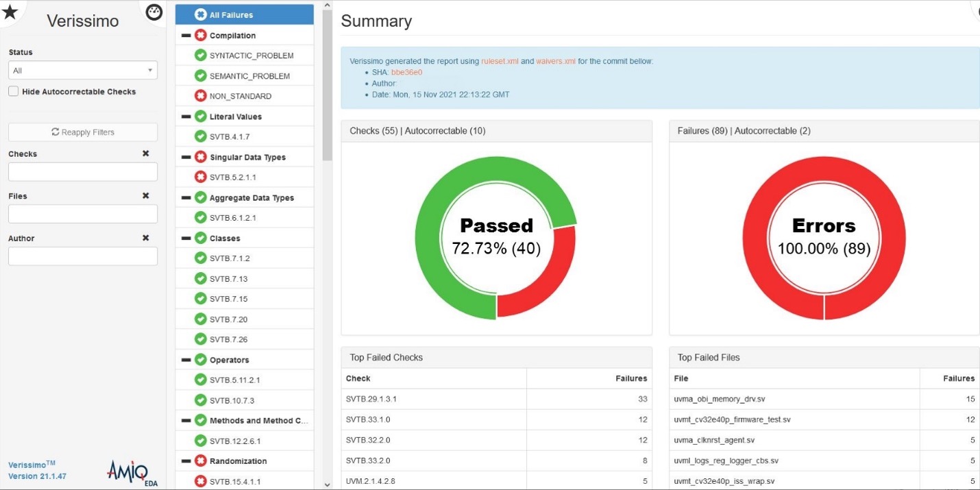Enable Hide Autocorrectable Checks checkbox
The height and width of the screenshot is (490, 980).
pos(14,92)
